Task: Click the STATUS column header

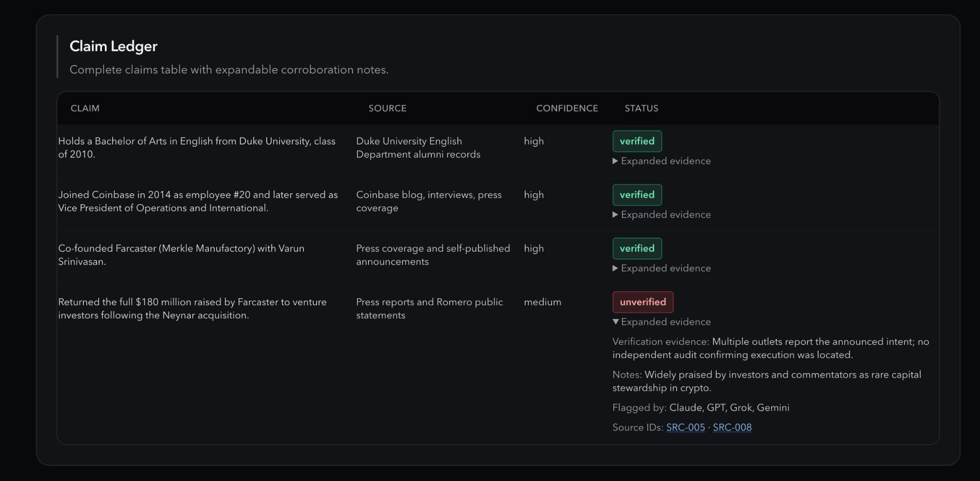Action: coord(641,108)
